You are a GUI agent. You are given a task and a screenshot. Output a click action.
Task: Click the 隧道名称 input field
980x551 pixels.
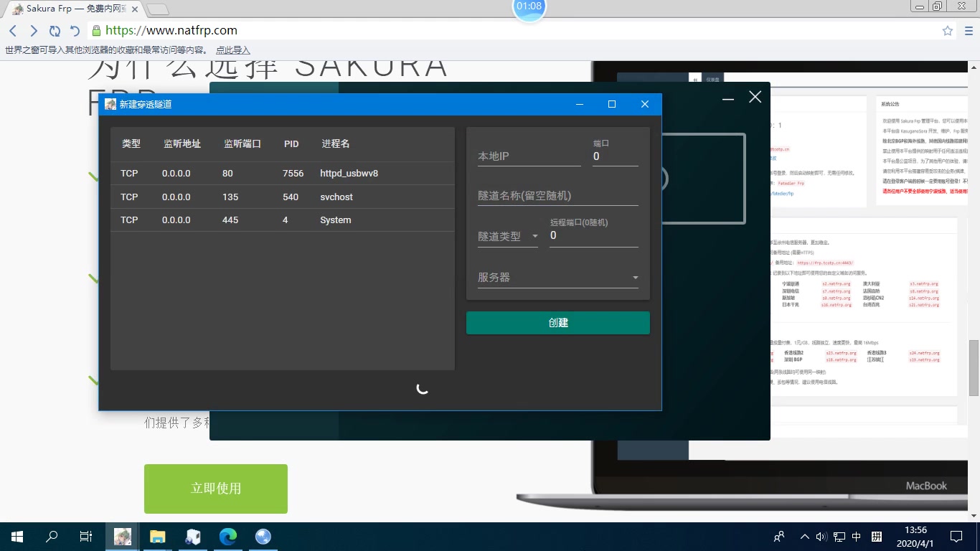coord(558,195)
